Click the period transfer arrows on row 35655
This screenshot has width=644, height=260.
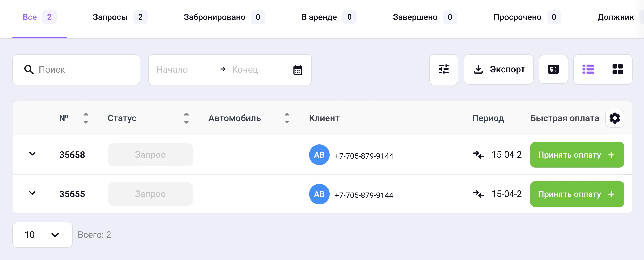click(479, 194)
